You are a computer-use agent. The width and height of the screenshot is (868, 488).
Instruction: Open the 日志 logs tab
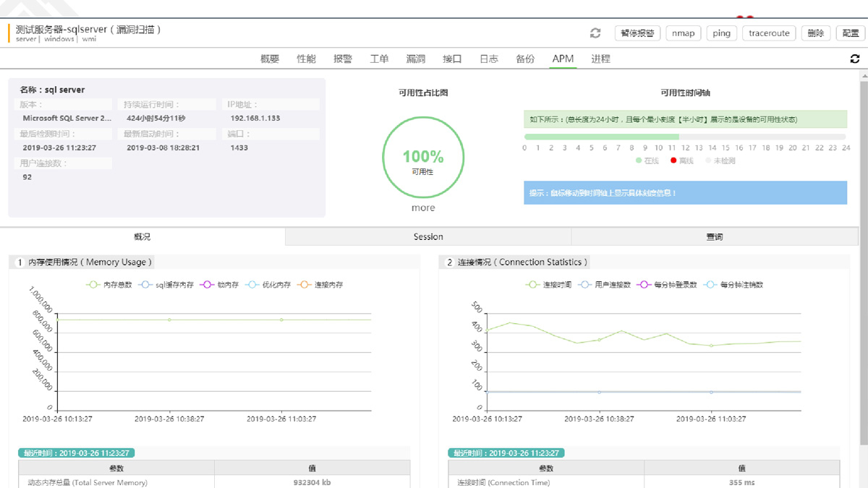pyautogui.click(x=489, y=59)
